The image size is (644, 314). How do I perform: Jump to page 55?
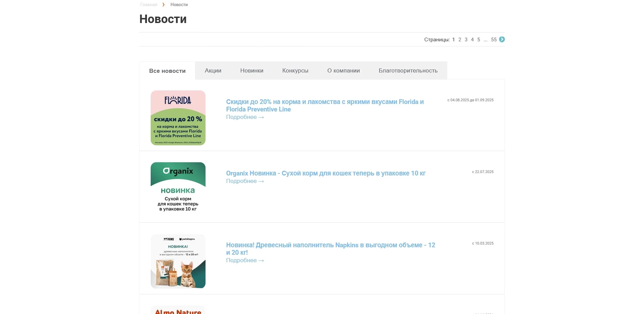pyautogui.click(x=494, y=39)
